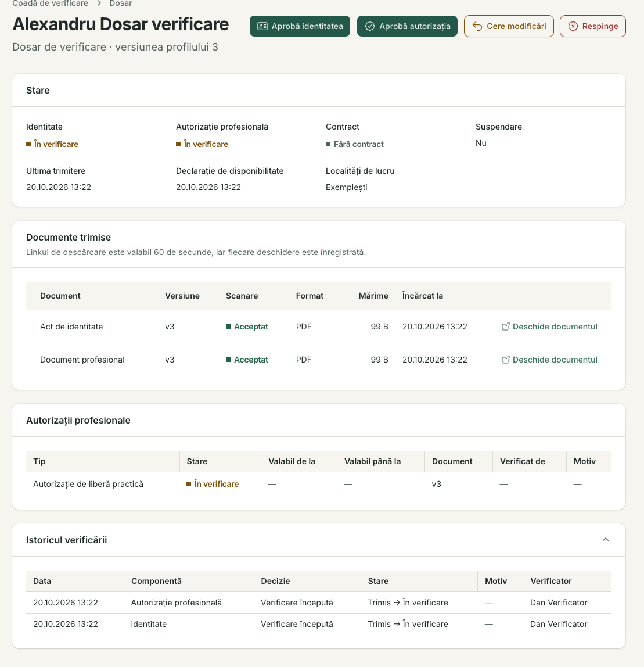The width and height of the screenshot is (644, 667).
Task: Click Acceptat status in Document profesional row
Action: click(247, 360)
